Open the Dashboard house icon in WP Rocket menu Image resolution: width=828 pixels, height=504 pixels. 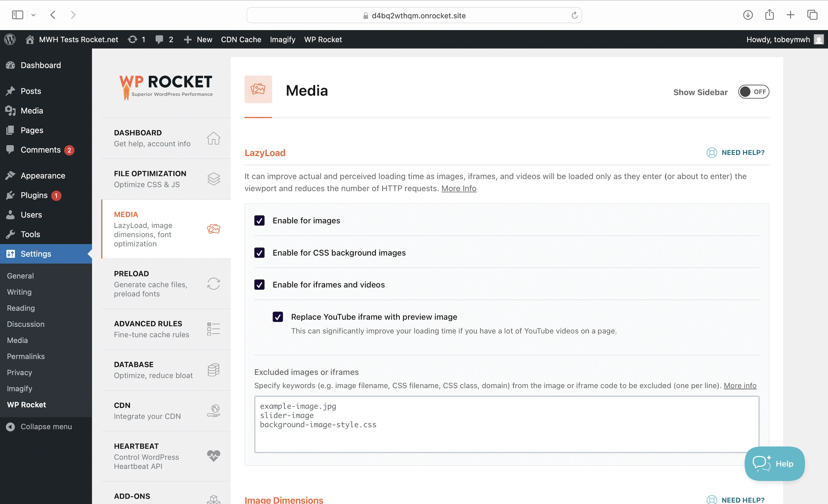pyautogui.click(x=213, y=138)
